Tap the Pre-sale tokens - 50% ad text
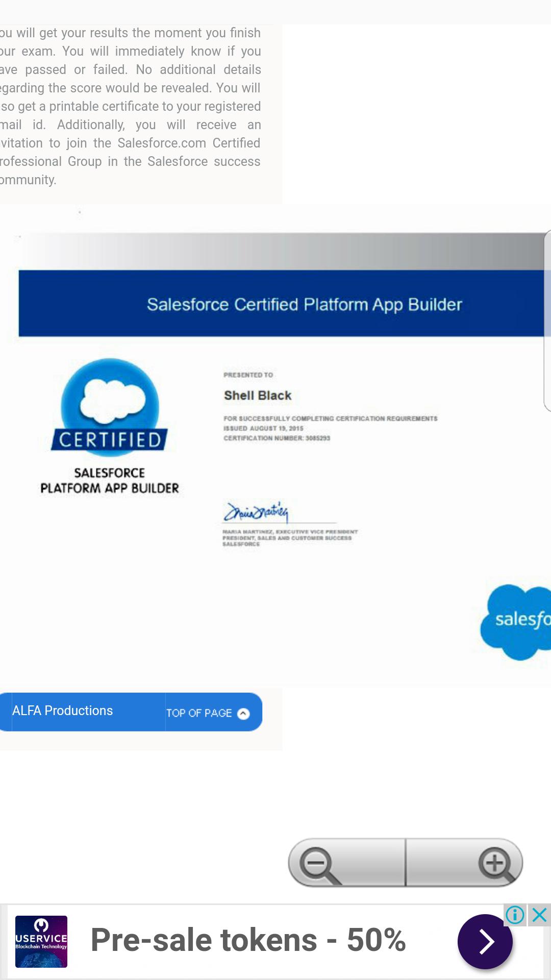The width and height of the screenshot is (551, 980). [248, 940]
